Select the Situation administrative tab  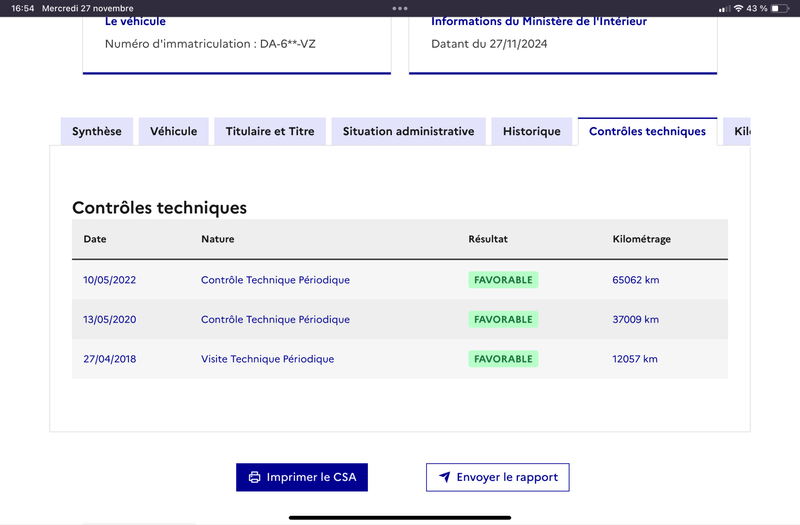point(408,132)
